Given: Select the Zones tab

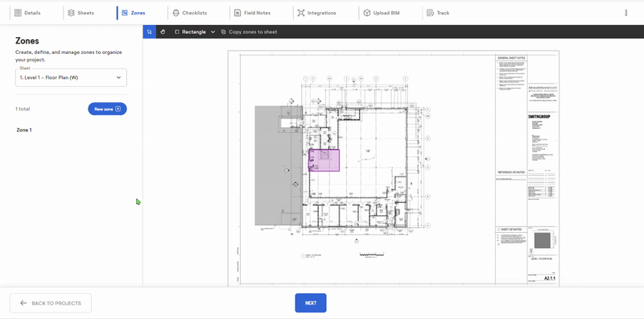Looking at the screenshot, I should click(134, 13).
